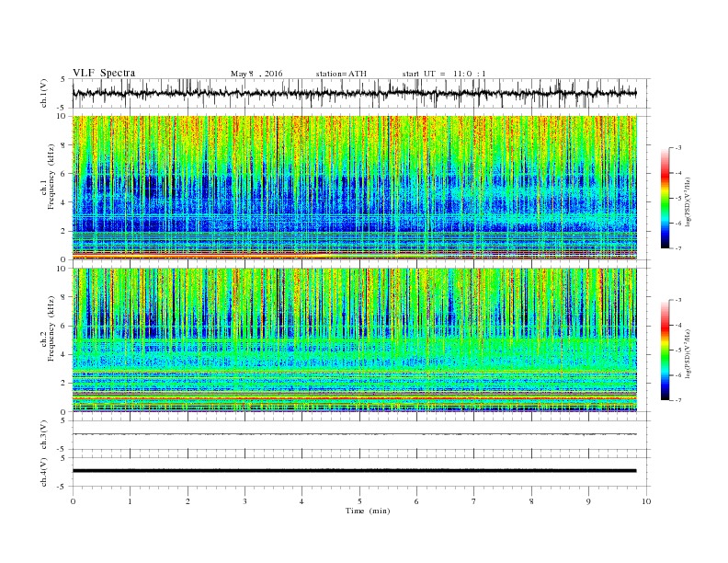This screenshot has width=728, height=563.
Task: Click the ch.2 spectrogram image panel
Action: [x=354, y=339]
